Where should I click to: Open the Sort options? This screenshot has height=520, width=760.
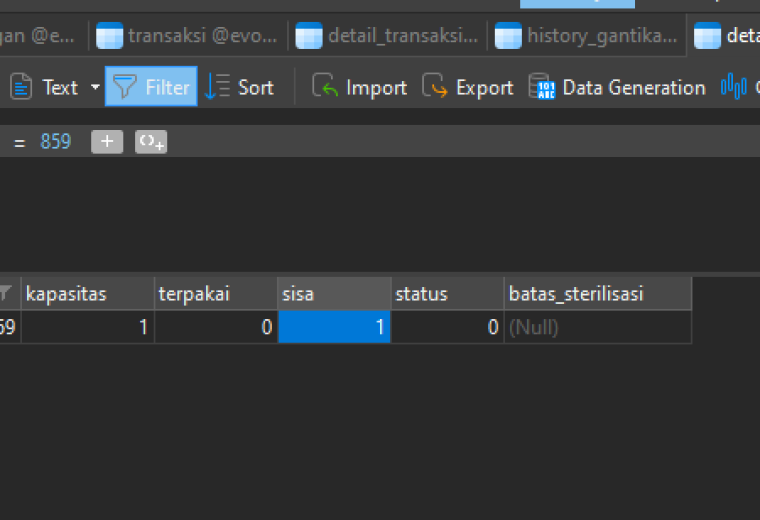coord(239,87)
